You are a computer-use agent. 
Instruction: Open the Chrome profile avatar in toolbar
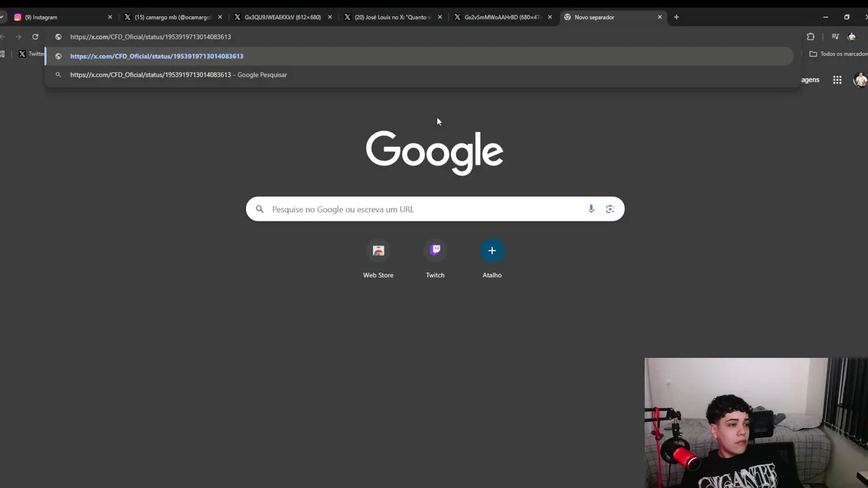(x=852, y=37)
